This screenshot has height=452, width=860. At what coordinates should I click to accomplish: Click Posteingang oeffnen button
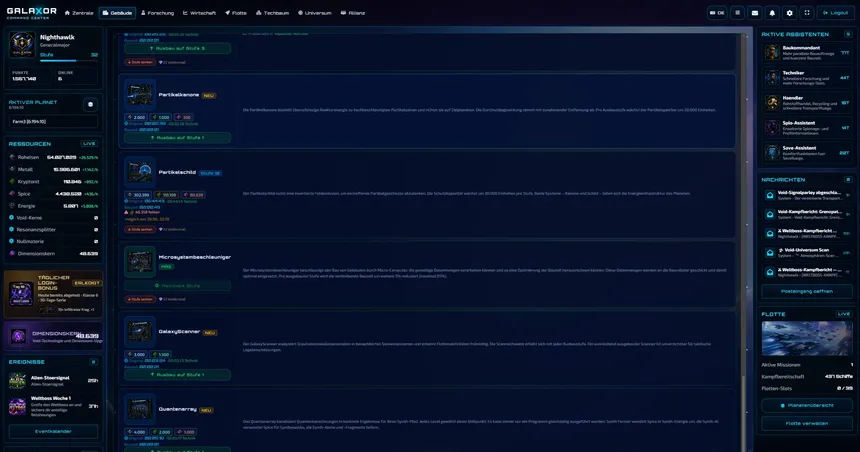807,291
